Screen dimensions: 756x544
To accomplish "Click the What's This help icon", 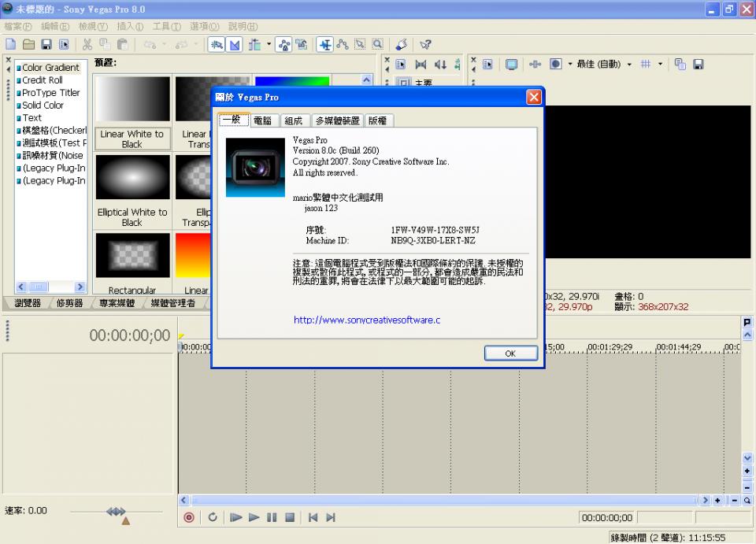I will pos(426,45).
